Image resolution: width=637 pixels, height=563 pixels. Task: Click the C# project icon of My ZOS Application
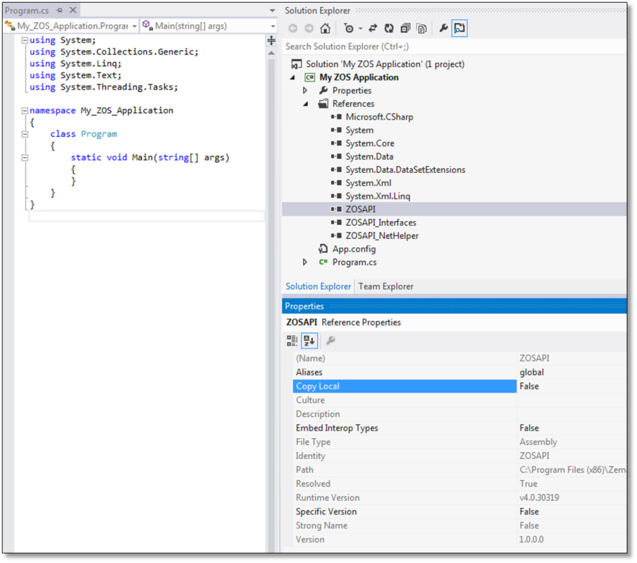310,77
